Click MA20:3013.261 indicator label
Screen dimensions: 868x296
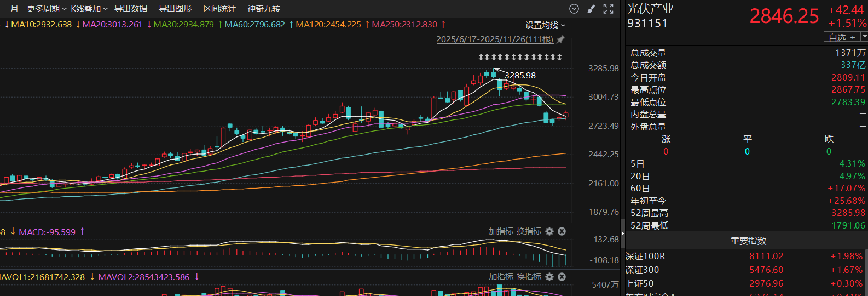(x=112, y=25)
